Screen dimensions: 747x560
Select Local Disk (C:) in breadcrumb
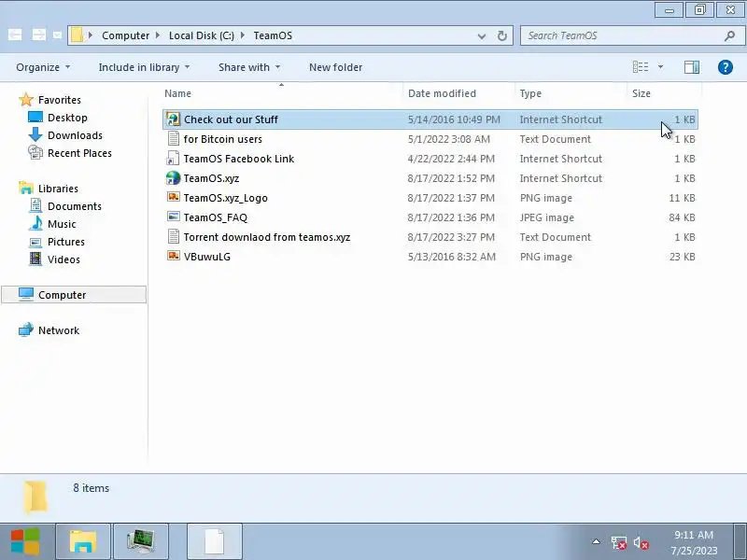coord(202,35)
